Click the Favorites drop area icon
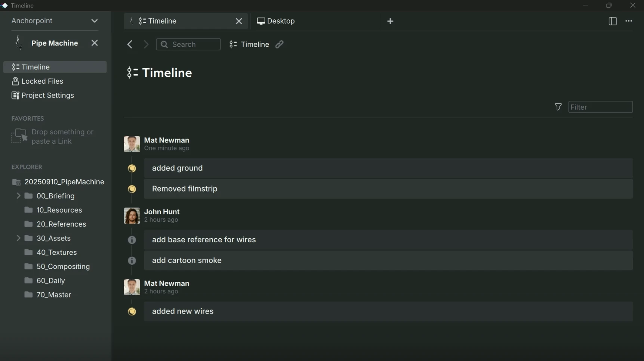 point(19,136)
